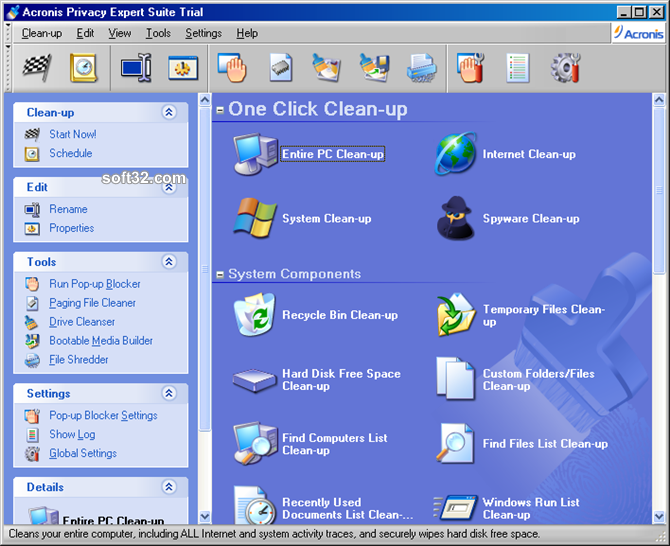Click the Show Log sidebar link
The height and width of the screenshot is (546, 670).
pos(72,434)
